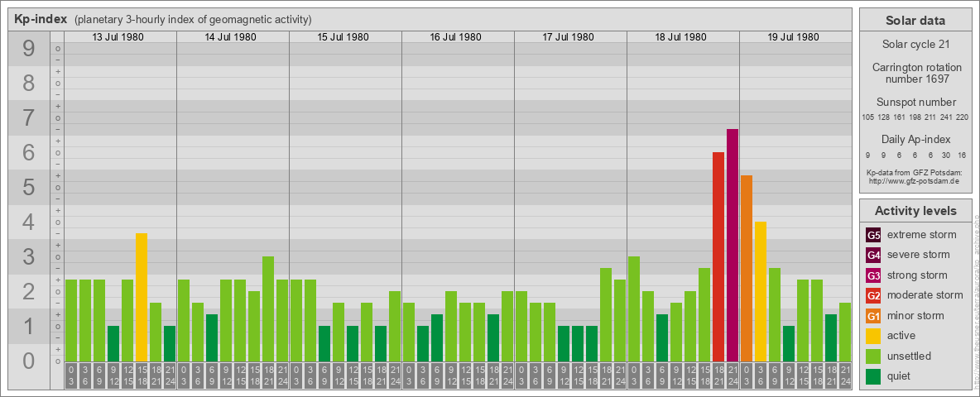Click the yellow active legend swatch
Image resolution: width=980 pixels, height=397 pixels.
(x=873, y=336)
